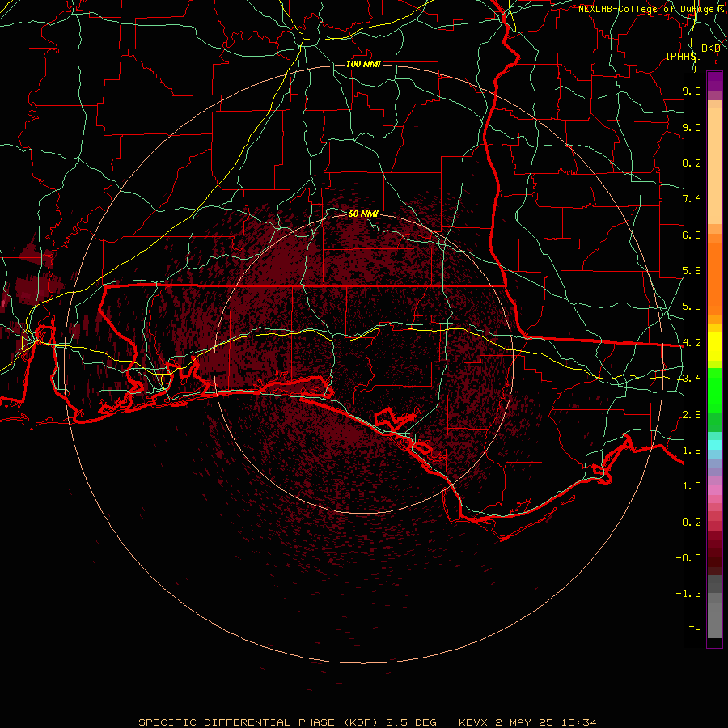Pick the purple segment atop the color bar
728x728 pixels.
714,81
